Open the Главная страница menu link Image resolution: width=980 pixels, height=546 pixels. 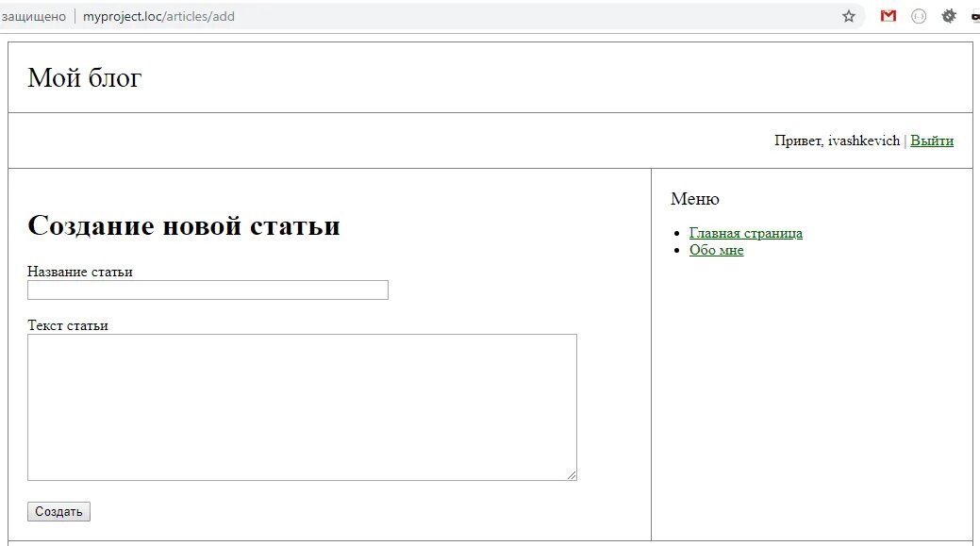746,233
